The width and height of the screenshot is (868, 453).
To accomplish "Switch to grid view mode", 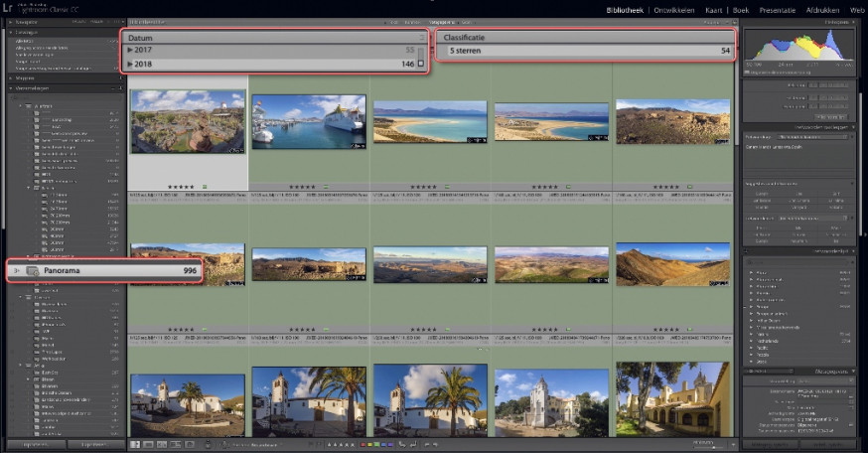I will [135, 445].
